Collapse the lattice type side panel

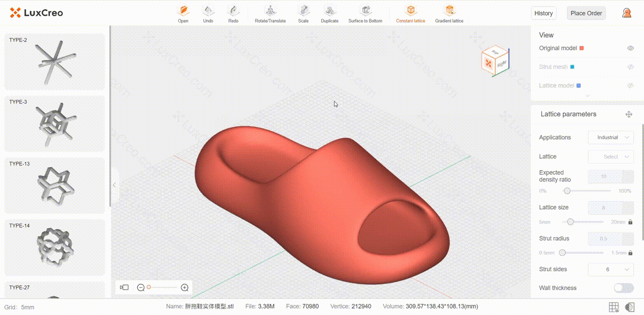[114, 185]
